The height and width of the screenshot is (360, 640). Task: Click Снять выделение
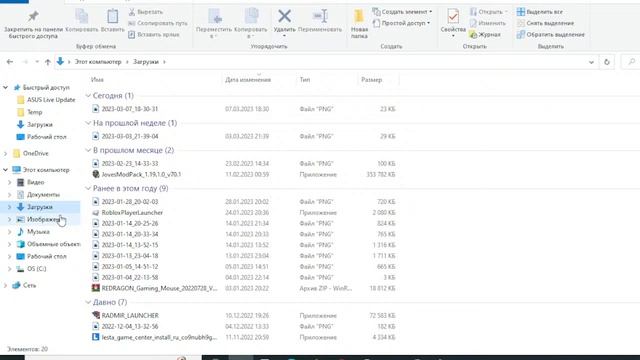coord(545,23)
